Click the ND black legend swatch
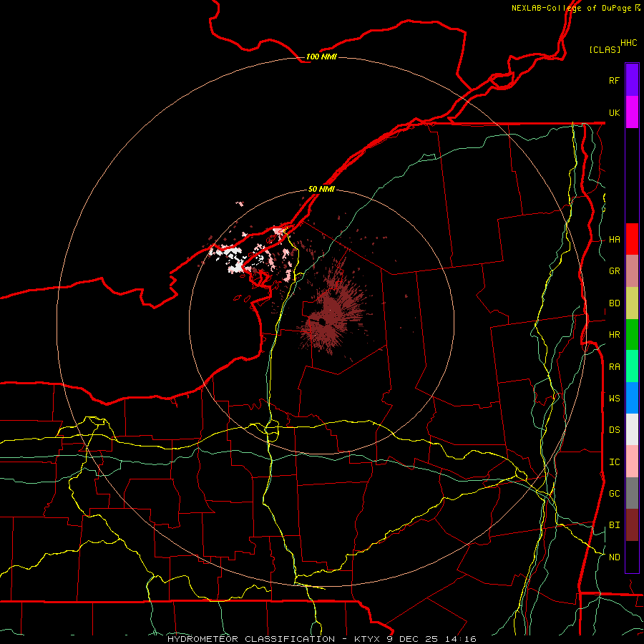The height and width of the screenshot is (644, 644). (632, 557)
